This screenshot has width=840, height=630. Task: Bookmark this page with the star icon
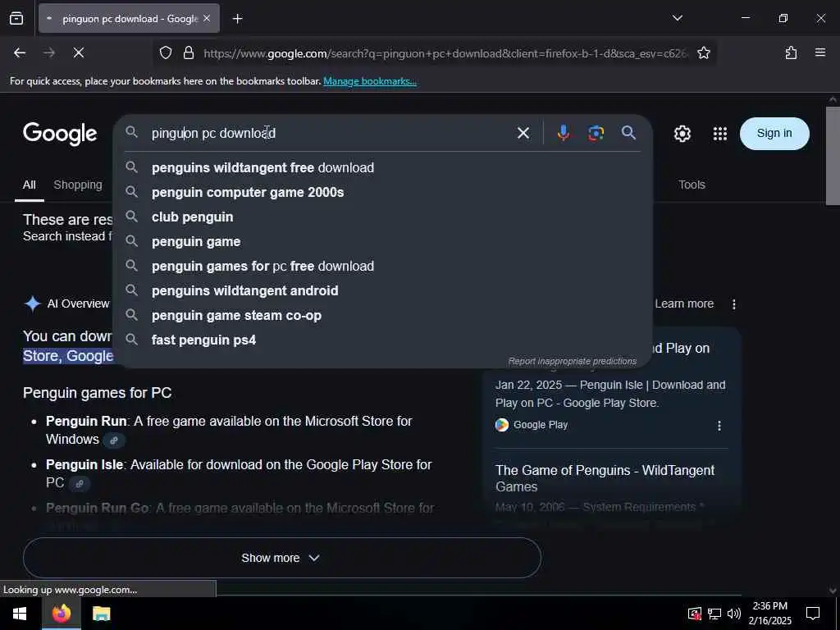pos(703,52)
